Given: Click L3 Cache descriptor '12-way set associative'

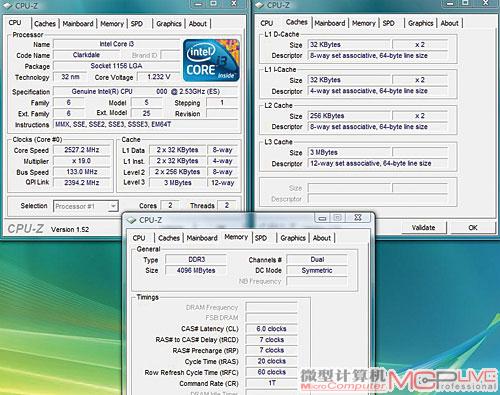Looking at the screenshot, I should [377, 163].
